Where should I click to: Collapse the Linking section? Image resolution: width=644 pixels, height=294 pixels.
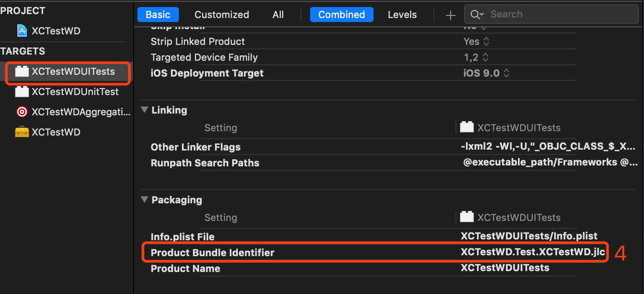coord(144,110)
